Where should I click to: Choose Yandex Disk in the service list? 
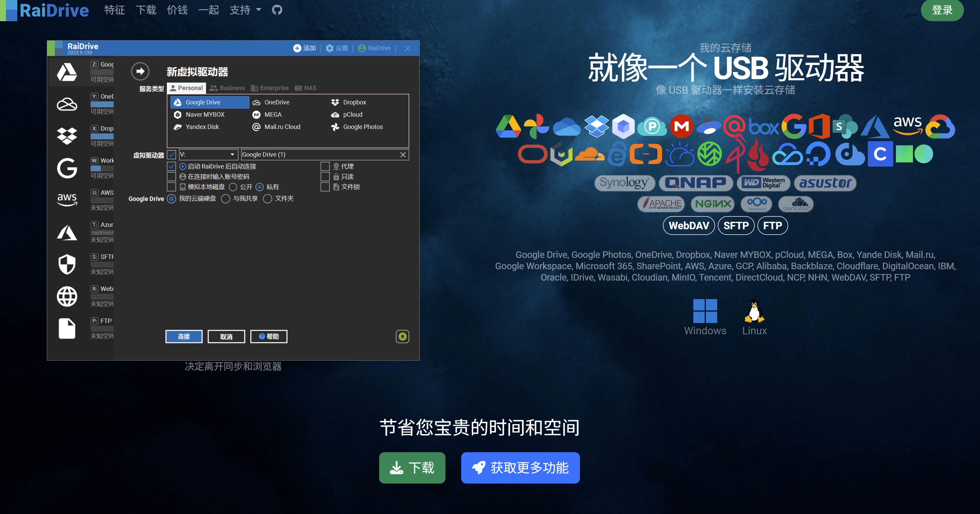click(196, 127)
